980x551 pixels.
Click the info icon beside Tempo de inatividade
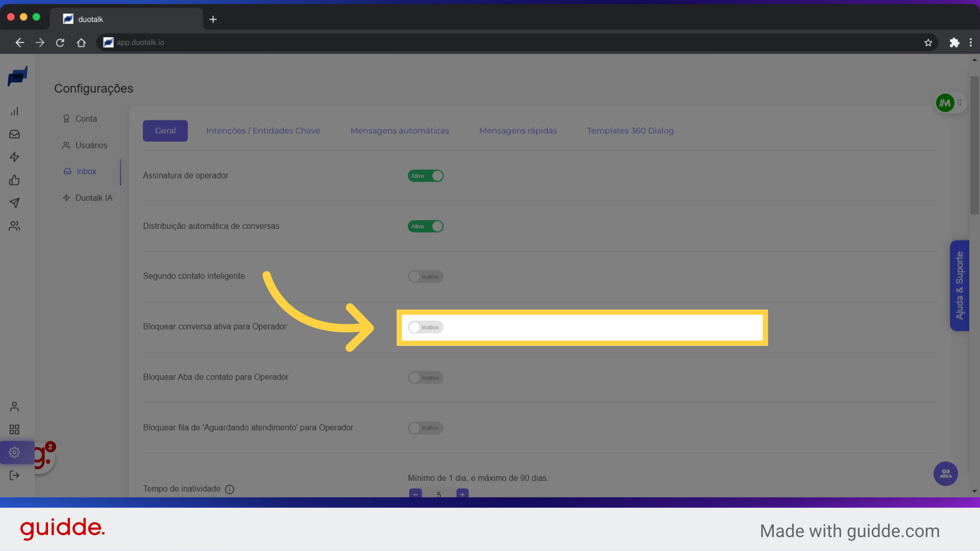[230, 489]
